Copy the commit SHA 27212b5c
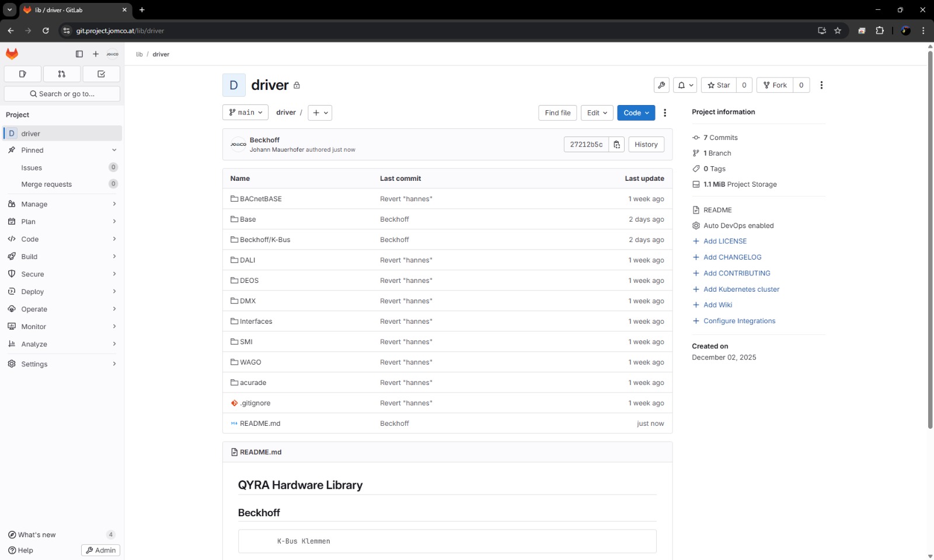Image resolution: width=934 pixels, height=560 pixels. coord(616,145)
